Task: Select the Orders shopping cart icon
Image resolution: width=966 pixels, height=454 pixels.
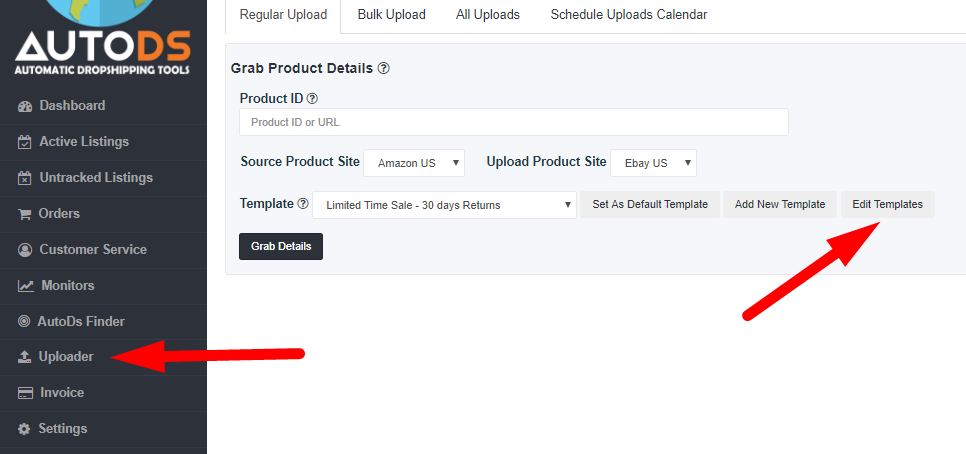Action: 25,214
